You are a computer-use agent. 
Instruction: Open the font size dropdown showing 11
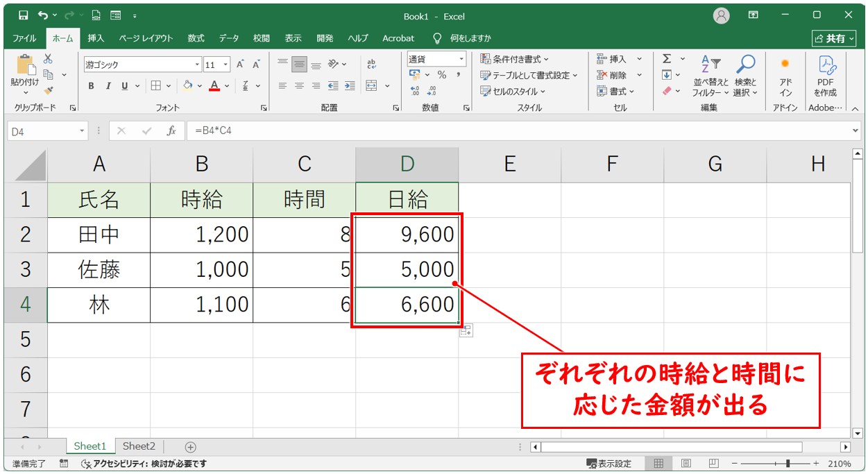[227, 65]
